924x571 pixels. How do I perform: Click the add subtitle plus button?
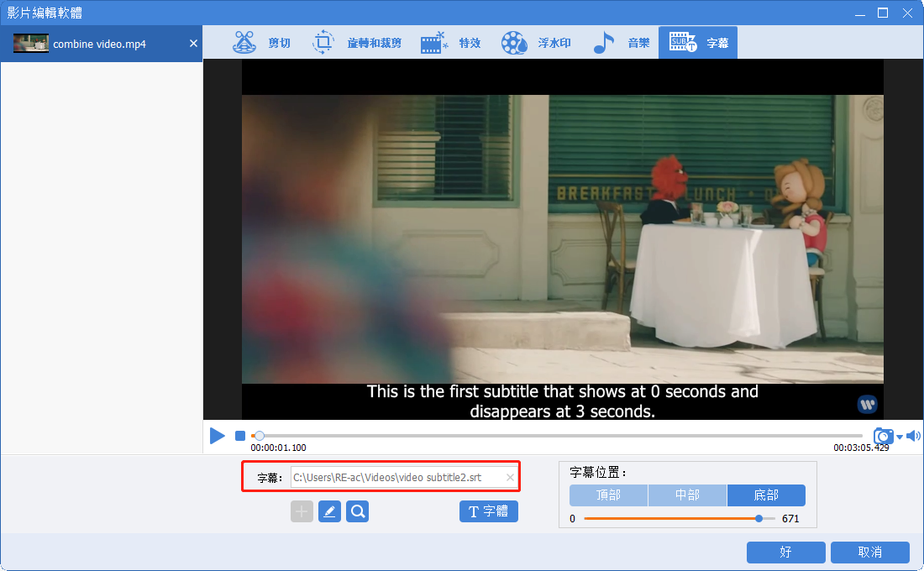(302, 511)
